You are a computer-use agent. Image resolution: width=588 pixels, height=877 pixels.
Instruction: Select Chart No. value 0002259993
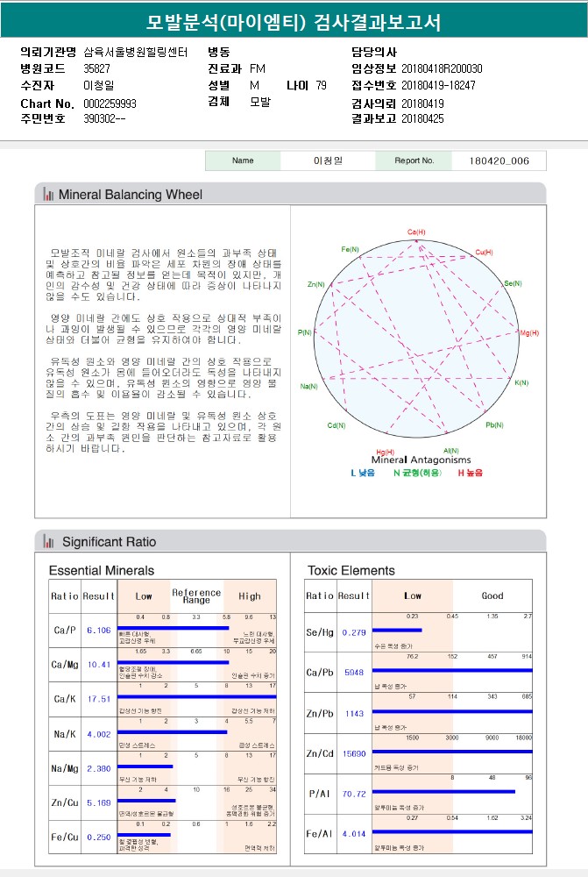(110, 103)
